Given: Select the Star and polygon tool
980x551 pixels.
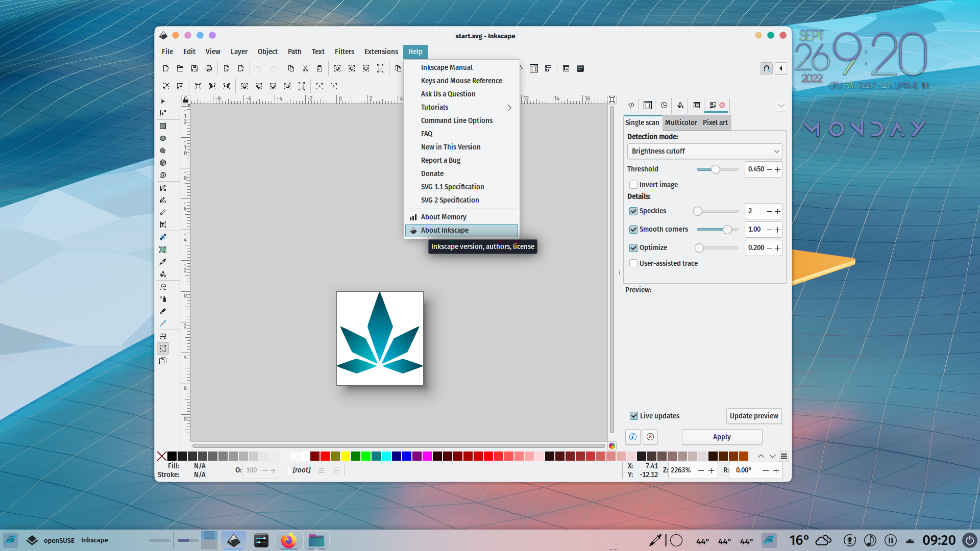Looking at the screenshot, I should tap(163, 151).
